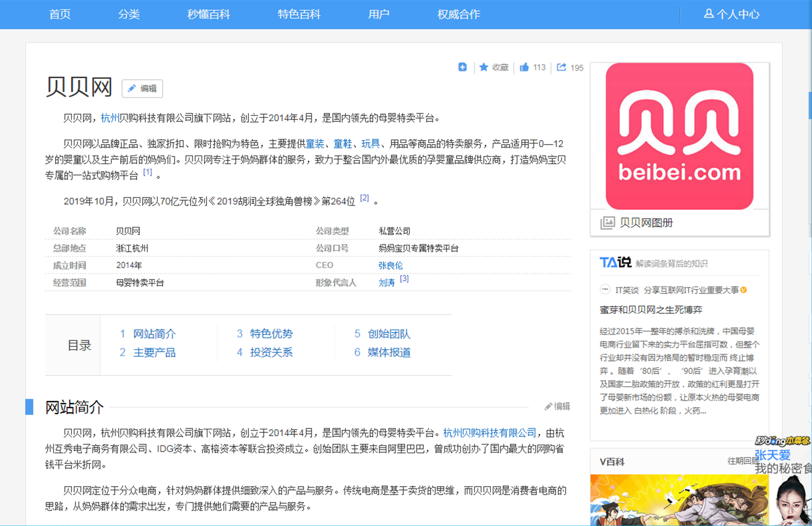
Task: Click the orange verified badge after IT行业重要大事
Action: tap(744, 290)
